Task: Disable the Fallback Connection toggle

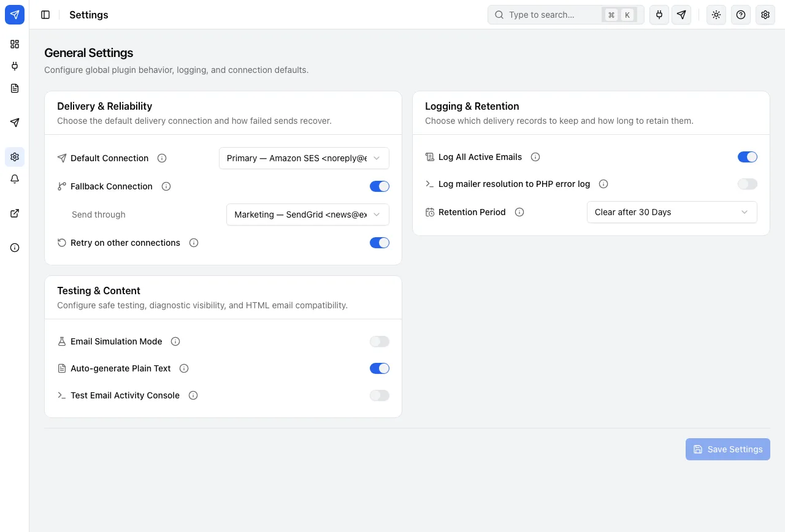Action: (380, 186)
